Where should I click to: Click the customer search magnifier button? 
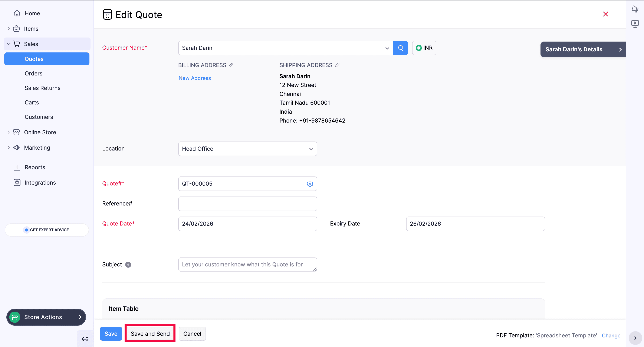(x=400, y=48)
